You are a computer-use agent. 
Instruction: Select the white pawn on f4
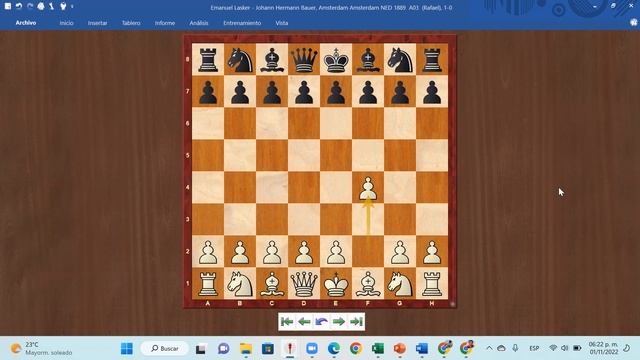point(368,188)
